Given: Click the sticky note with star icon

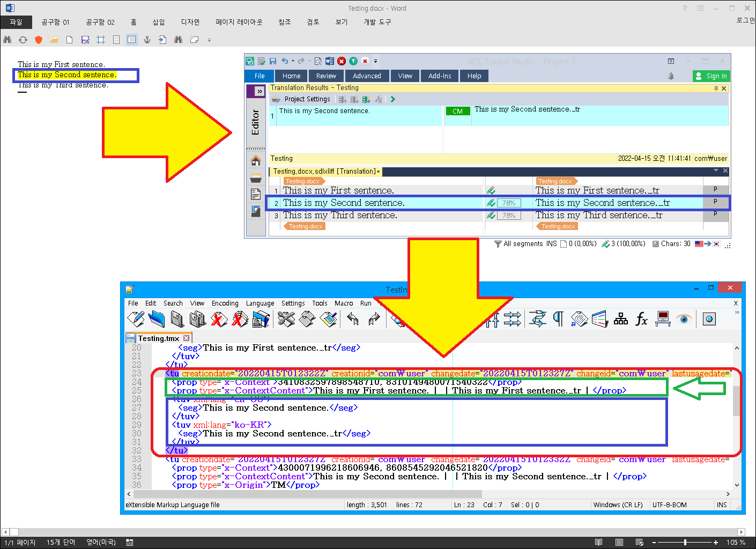Looking at the screenshot, I should coord(194,40).
